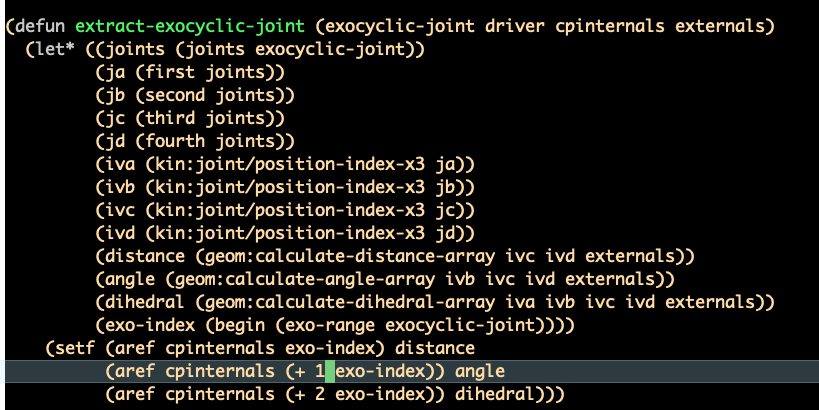Click kin:joint/position-index-x3 on the ivc line
Viewport: 819px width, 410px height.
[x=290, y=210]
